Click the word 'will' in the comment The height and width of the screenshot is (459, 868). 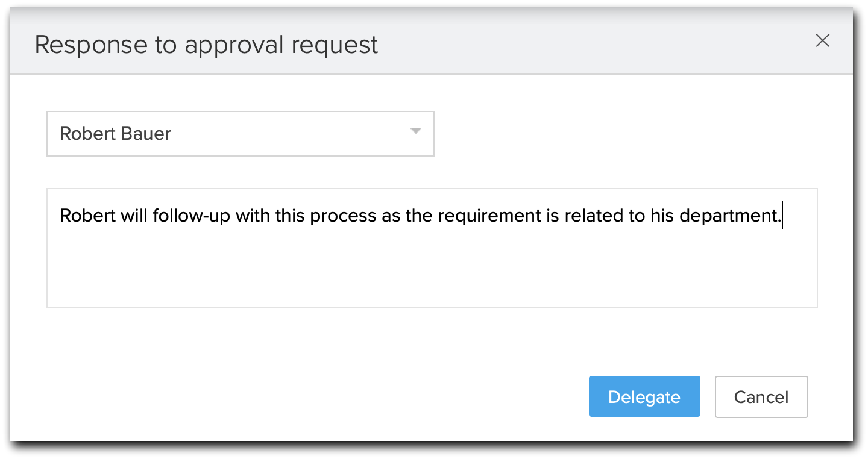(134, 216)
